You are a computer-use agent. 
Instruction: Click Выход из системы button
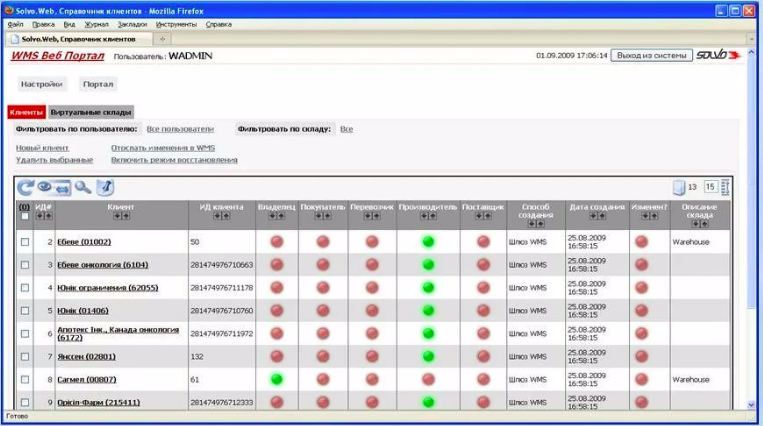pos(652,56)
